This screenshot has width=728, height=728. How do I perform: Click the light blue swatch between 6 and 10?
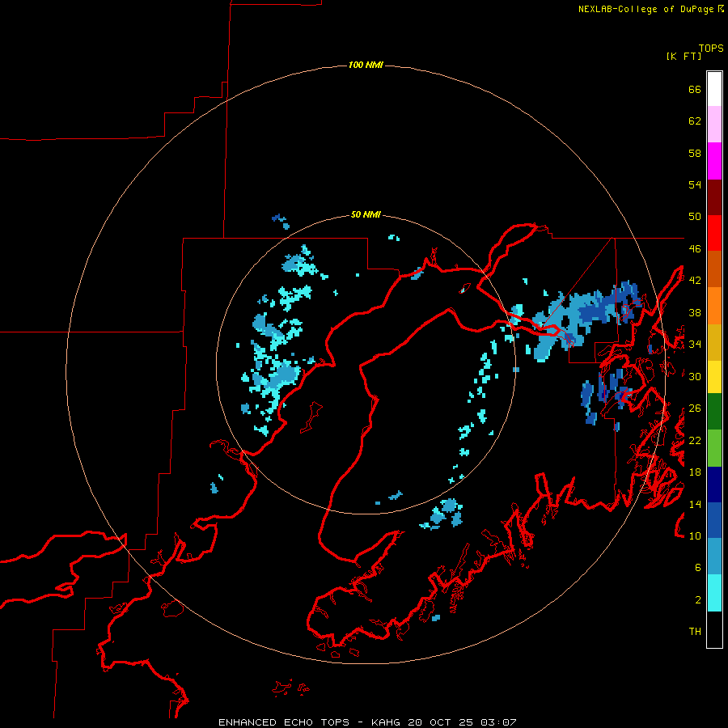coord(714,557)
